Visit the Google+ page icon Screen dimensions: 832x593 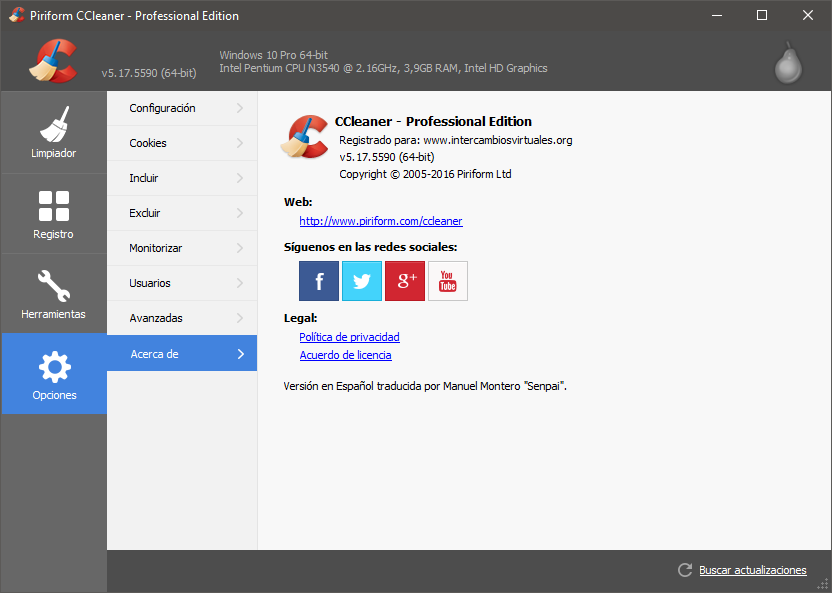tap(405, 281)
